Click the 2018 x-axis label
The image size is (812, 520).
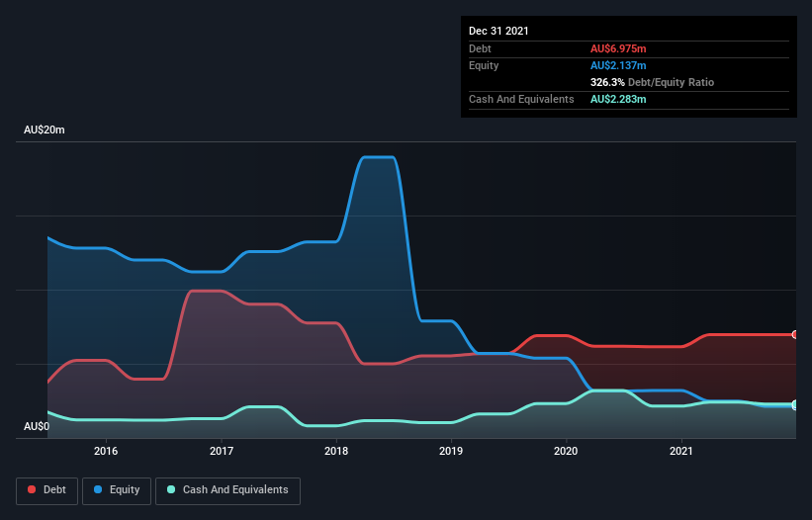click(336, 451)
